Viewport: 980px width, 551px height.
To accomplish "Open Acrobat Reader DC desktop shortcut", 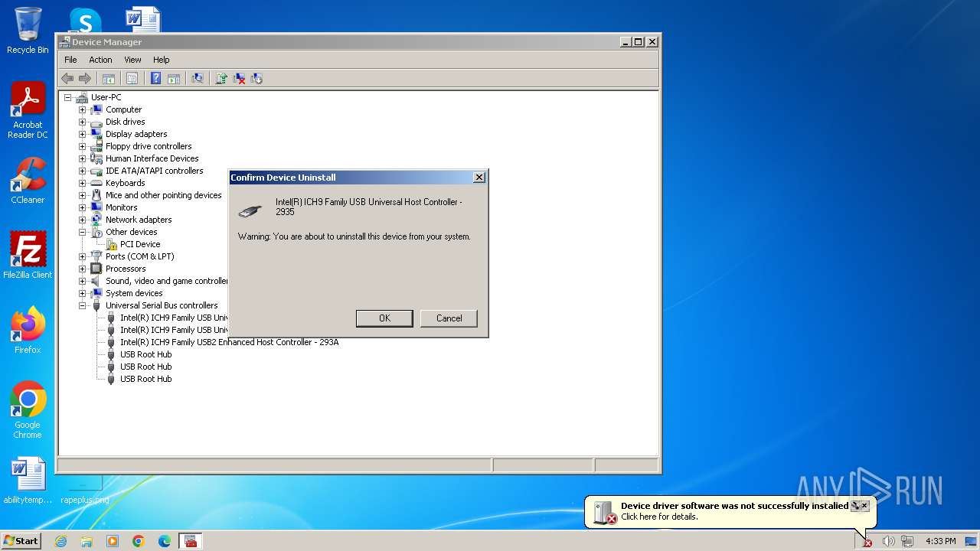I will coord(28,111).
